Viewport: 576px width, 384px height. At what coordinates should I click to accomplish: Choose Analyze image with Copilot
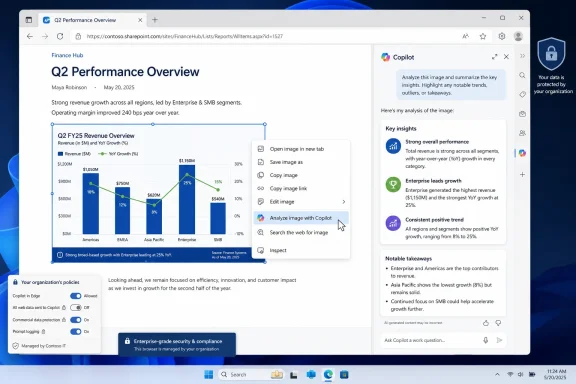(x=301, y=218)
